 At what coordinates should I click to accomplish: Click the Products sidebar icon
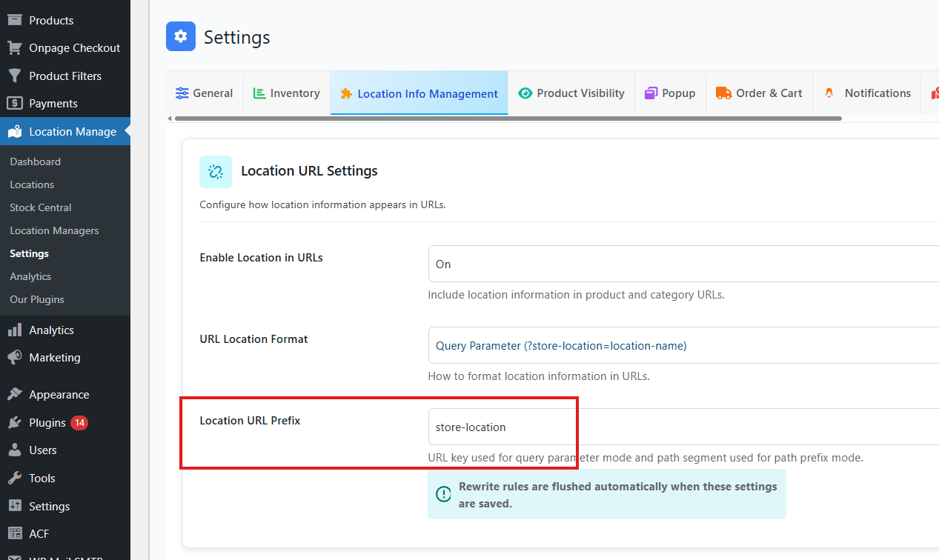15,20
